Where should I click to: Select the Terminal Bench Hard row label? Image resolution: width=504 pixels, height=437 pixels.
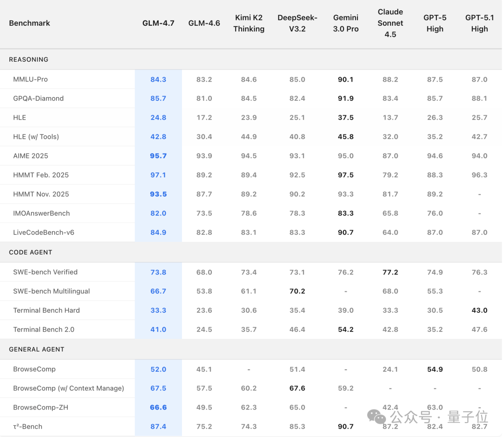click(46, 310)
